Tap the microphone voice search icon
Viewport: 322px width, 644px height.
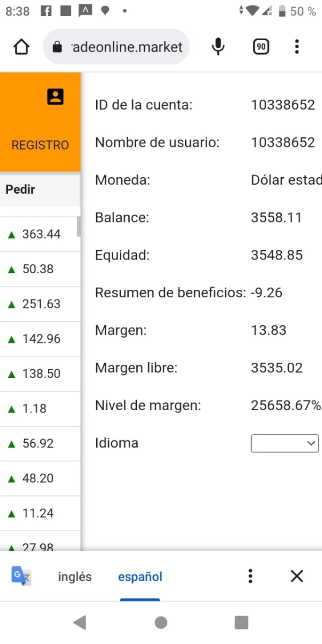coord(218,47)
